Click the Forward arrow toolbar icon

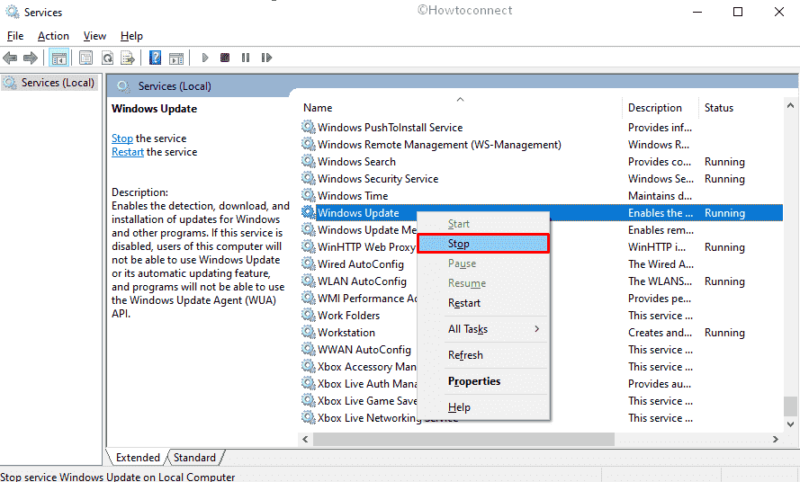pos(30,58)
